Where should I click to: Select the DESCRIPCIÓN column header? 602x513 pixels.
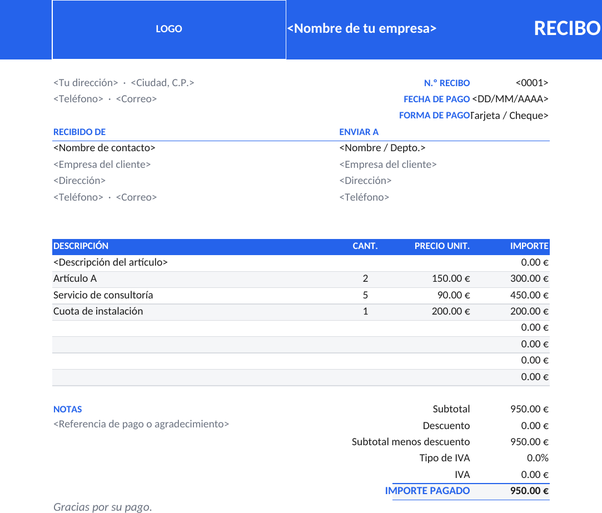click(81, 246)
